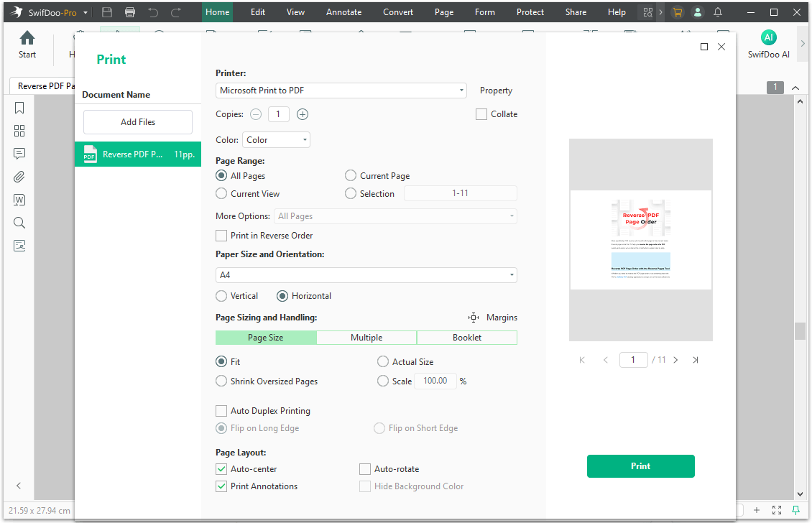Open the search sidebar icon
Screen dimensions: 812x523
(19, 223)
